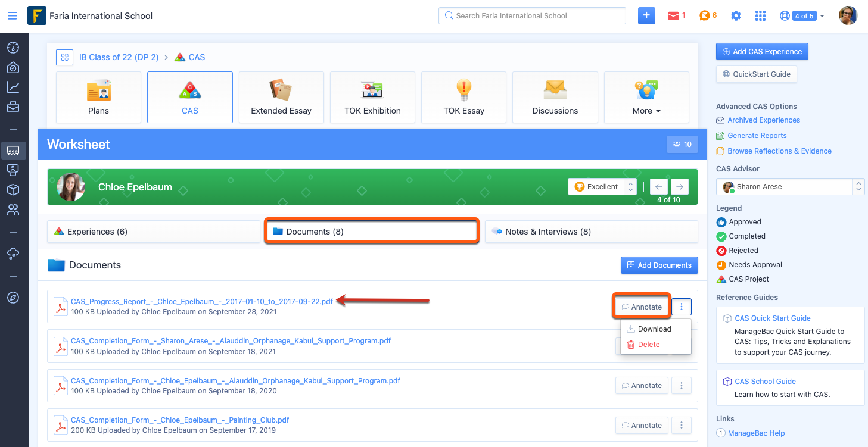The image size is (868, 447).
Task: Open the settings gear icon
Action: [736, 16]
